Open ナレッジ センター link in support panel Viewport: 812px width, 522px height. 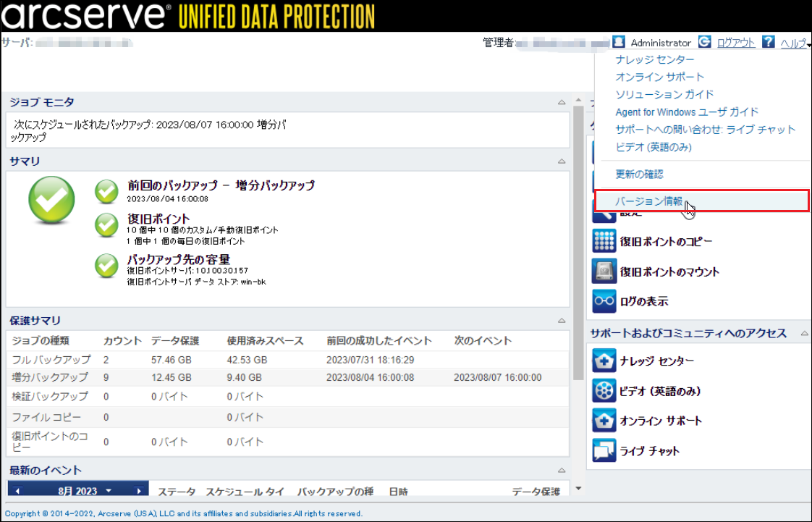coord(656,361)
